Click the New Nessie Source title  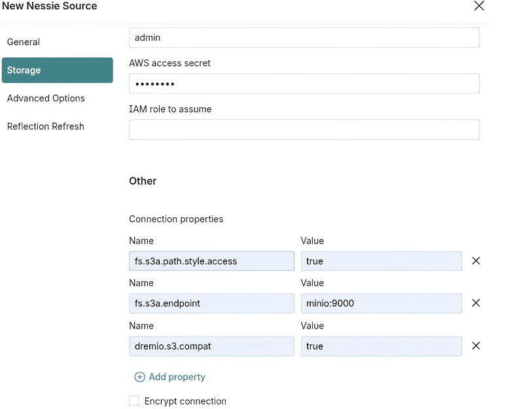coord(50,6)
